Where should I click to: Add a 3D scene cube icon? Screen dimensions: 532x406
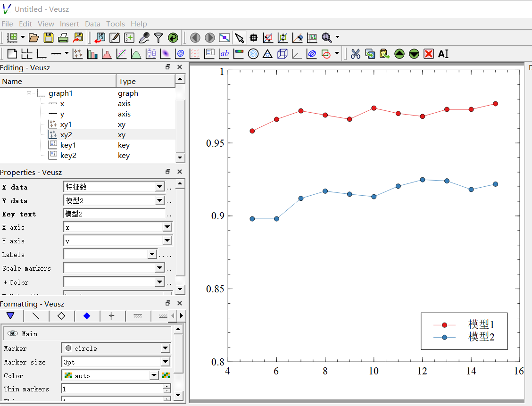tap(283, 54)
